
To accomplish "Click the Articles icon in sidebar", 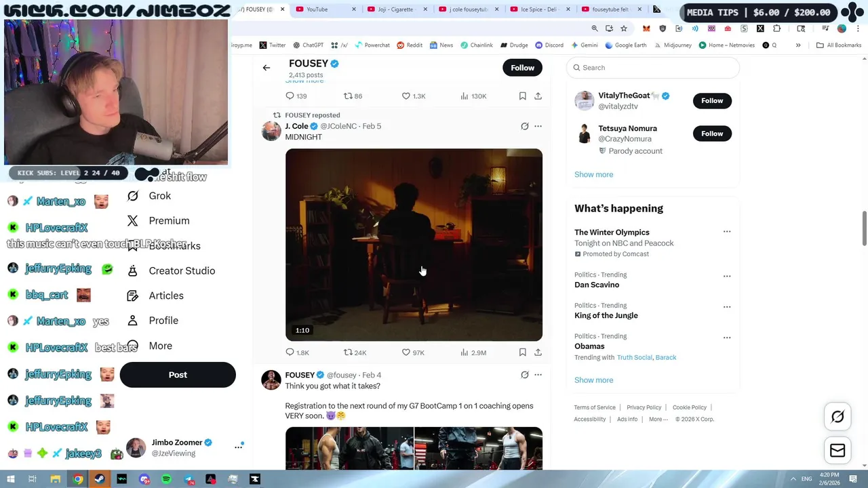I will 133,296.
